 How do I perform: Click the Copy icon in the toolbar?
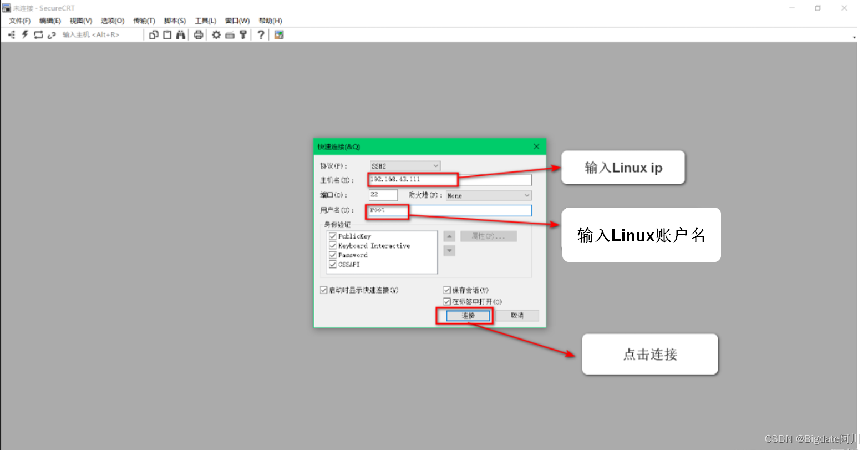coord(154,35)
